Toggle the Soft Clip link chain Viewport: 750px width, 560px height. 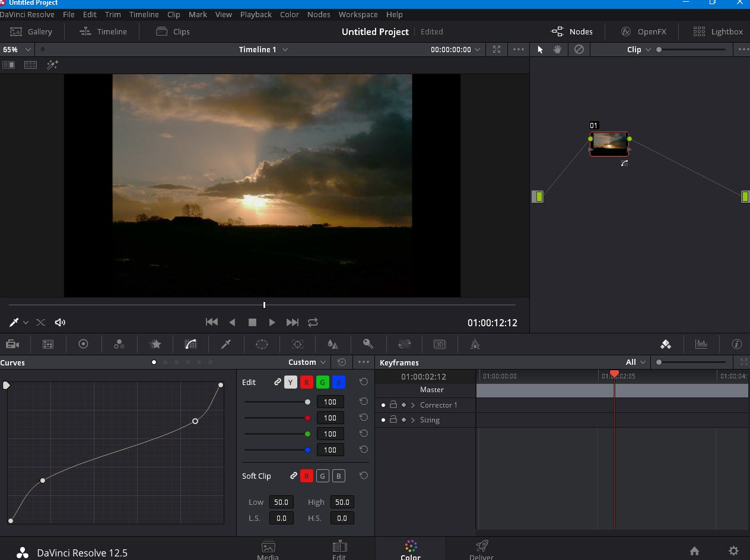coord(293,476)
